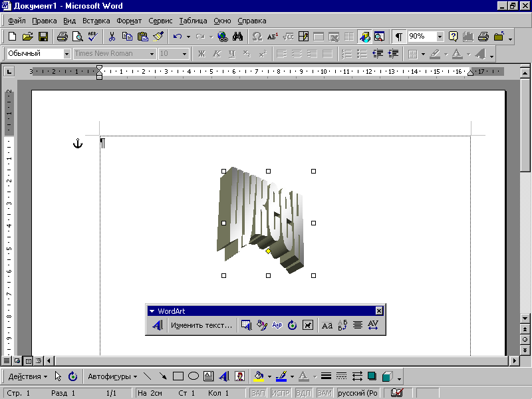Set WordArt same letter heights (Aa)

[x=327, y=325]
